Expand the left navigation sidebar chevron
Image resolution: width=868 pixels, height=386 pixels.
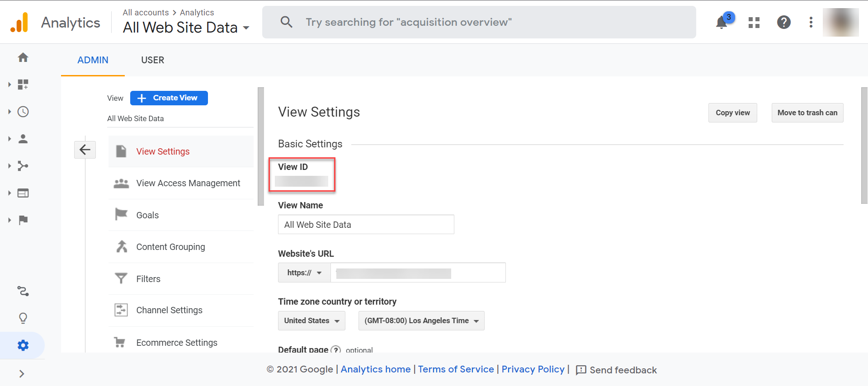[22, 374]
